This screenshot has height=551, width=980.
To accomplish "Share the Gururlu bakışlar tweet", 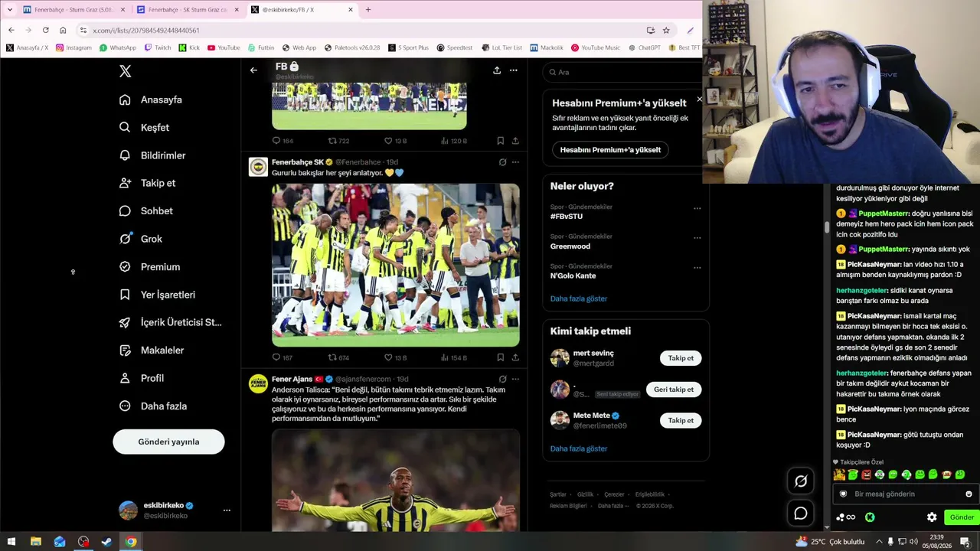I will tap(515, 357).
